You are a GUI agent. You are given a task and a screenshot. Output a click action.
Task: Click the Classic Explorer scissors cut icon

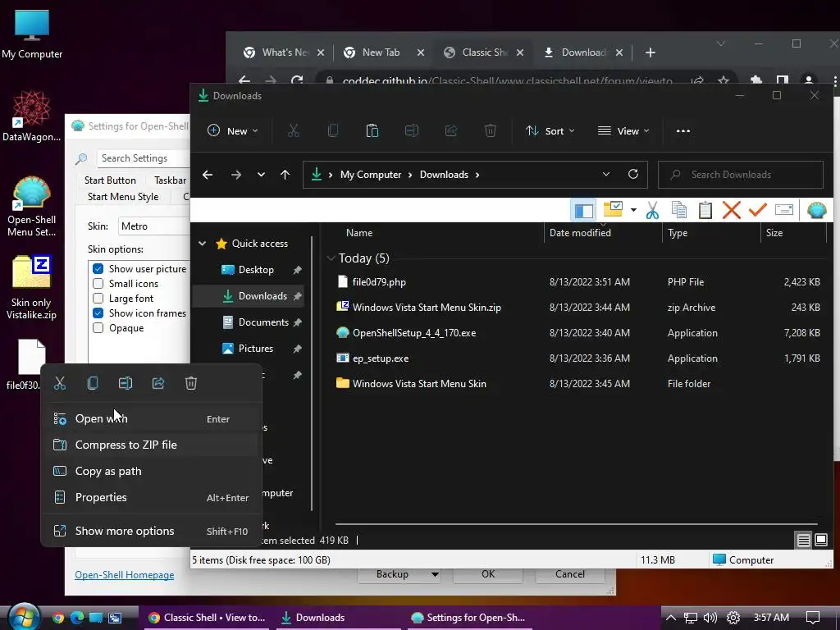tap(652, 210)
